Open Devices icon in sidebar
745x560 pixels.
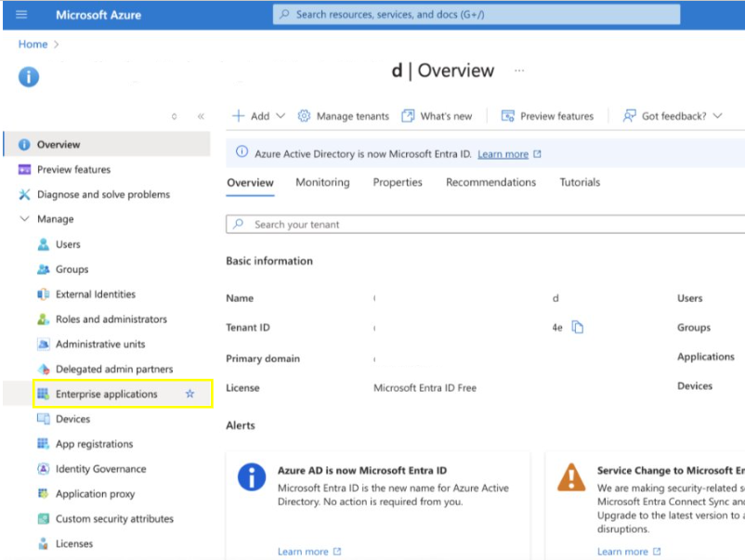[44, 419]
